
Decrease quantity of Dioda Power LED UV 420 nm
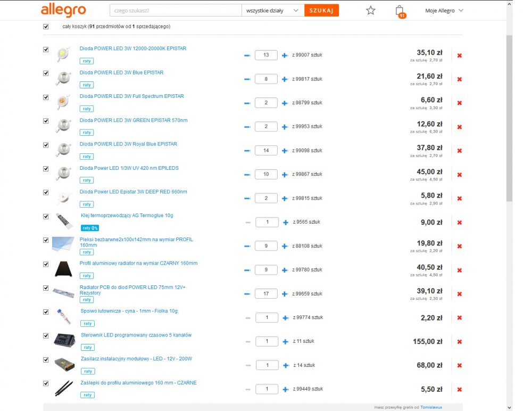247,175
